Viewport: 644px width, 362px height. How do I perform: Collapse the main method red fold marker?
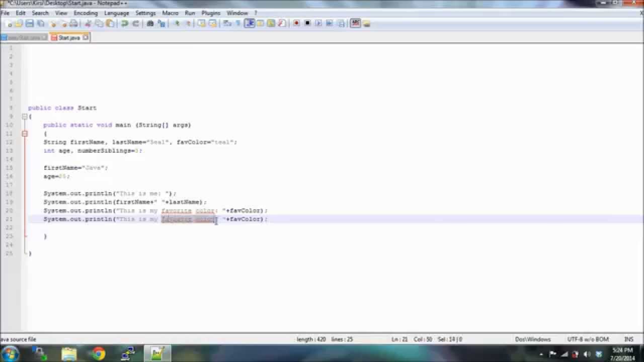(24, 134)
